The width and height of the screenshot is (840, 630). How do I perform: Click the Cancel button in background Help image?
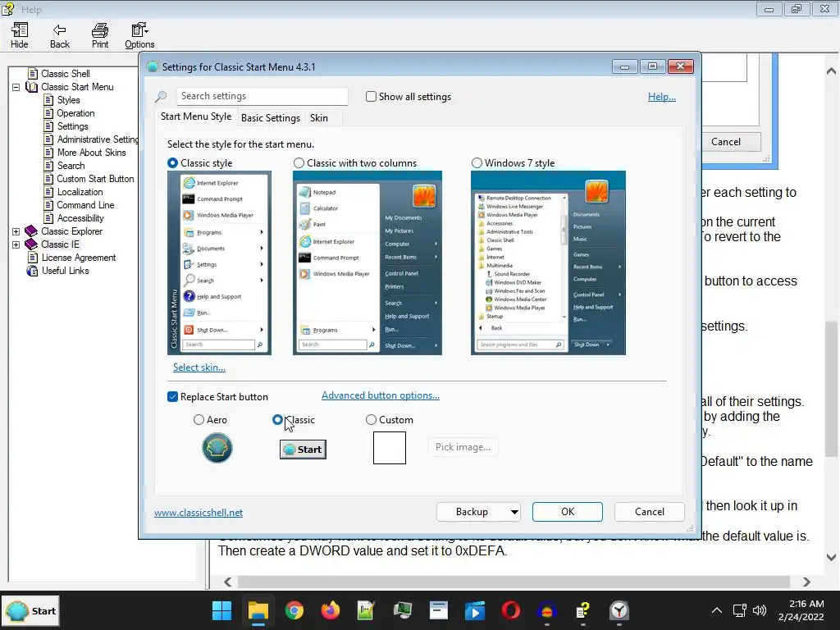point(731,142)
